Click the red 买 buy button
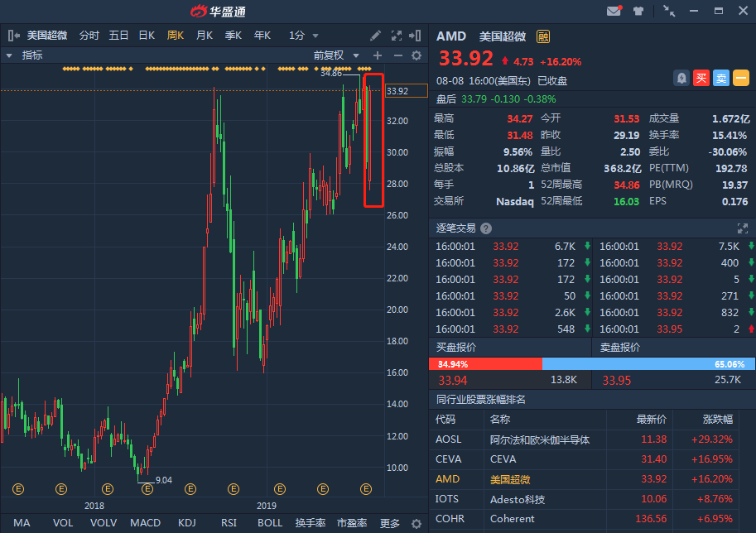The width and height of the screenshot is (756, 533). click(701, 78)
